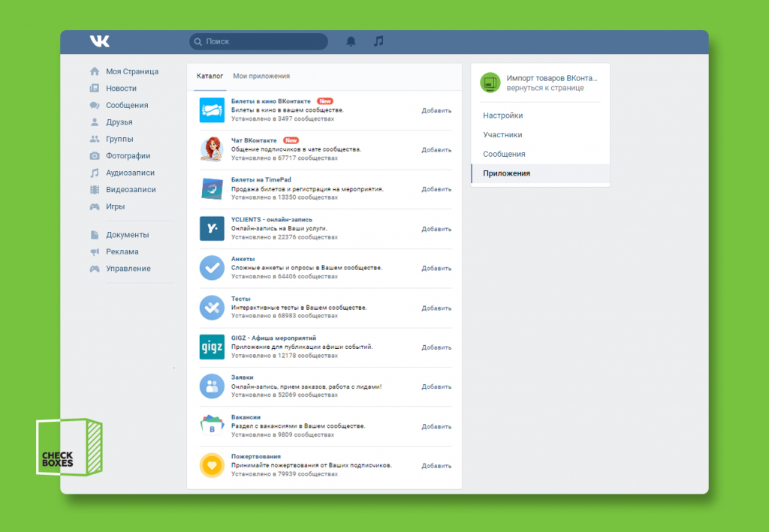The width and height of the screenshot is (769, 532).
Task: Open the GIGZ - Афиша мероприятий title link
Action: [x=273, y=338]
